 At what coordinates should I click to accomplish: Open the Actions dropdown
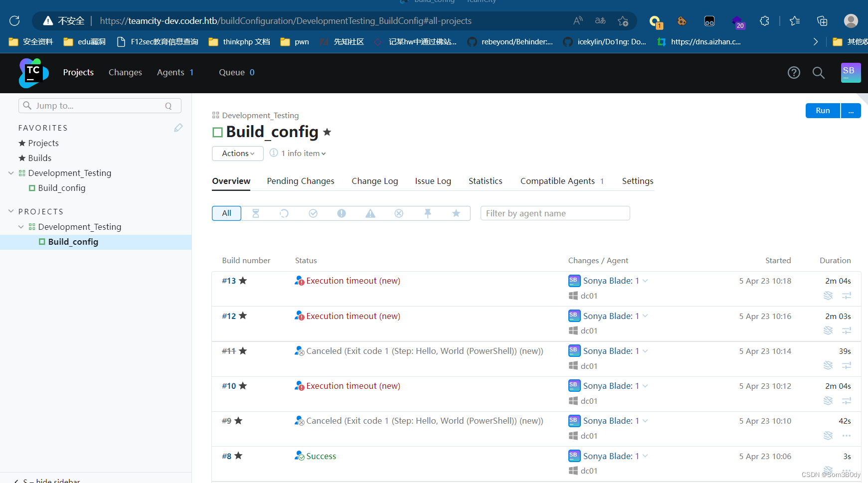point(238,154)
